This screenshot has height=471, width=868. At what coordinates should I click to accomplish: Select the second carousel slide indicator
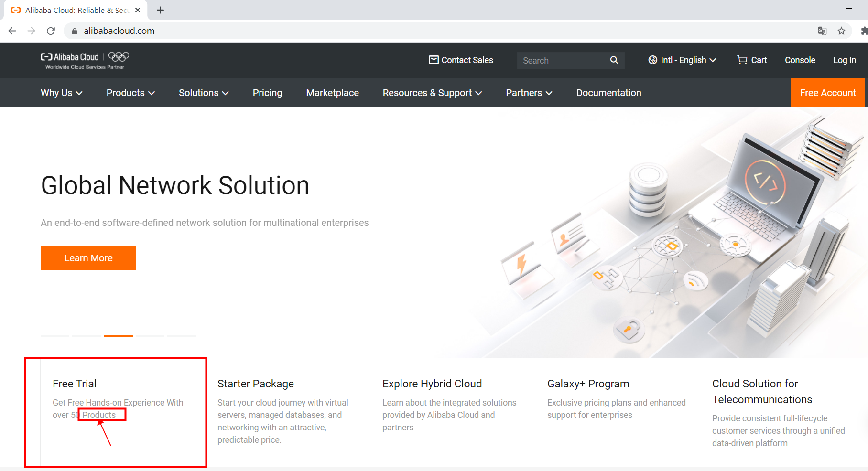[x=87, y=336]
